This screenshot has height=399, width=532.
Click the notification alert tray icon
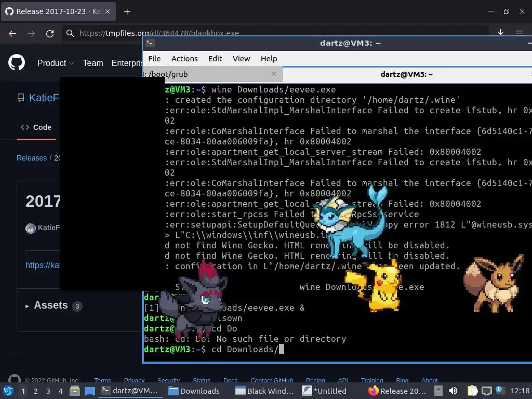(x=499, y=390)
